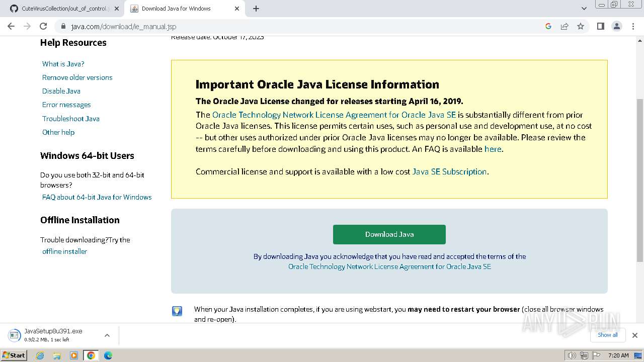Open the Windows Start menu

point(14,355)
